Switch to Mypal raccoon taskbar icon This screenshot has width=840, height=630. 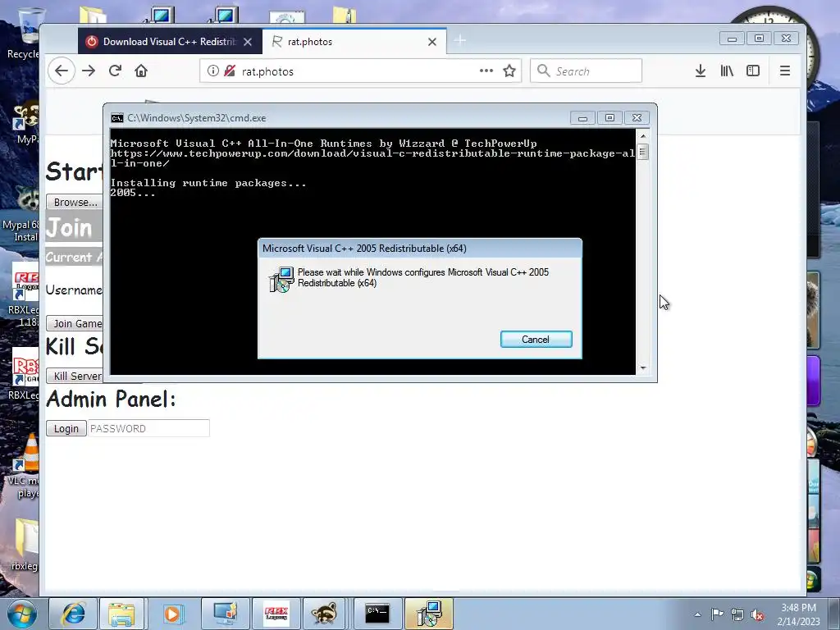(x=325, y=614)
